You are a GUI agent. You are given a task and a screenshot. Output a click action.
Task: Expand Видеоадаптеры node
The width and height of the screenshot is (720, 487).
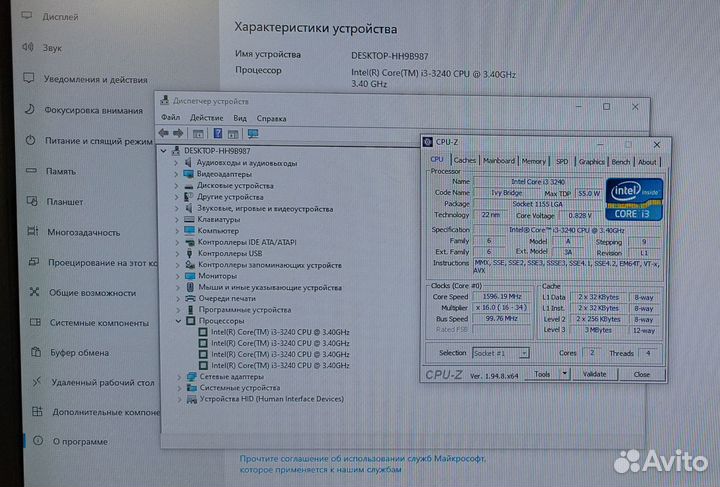(176, 174)
